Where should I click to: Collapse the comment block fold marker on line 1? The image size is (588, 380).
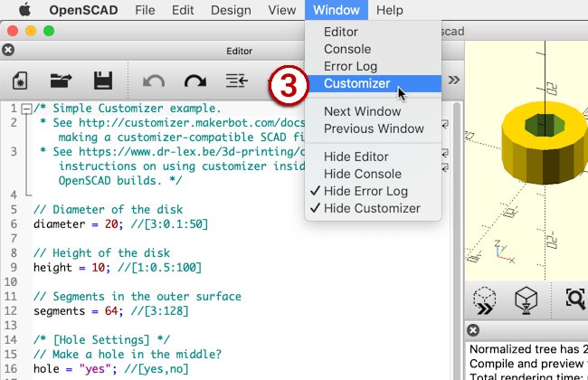26,109
